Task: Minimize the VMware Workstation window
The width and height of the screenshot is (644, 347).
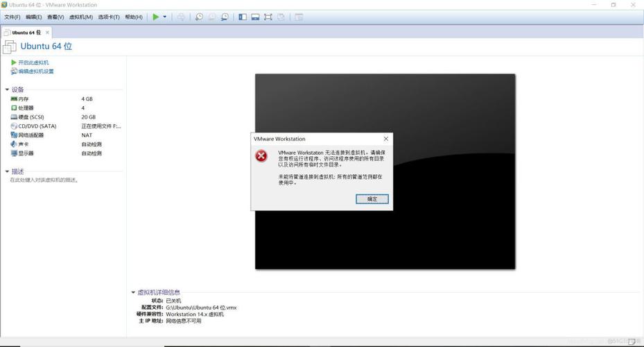Action: coord(594,5)
